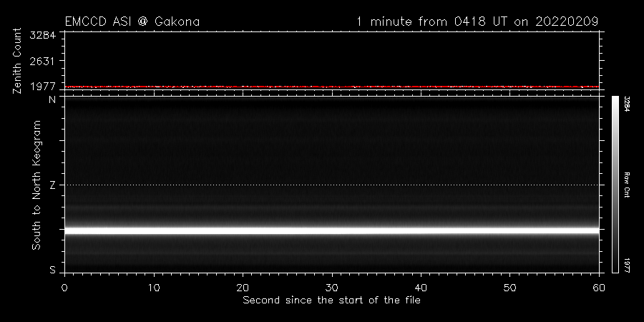Click the 'N' north marker on keogram axis
The height and width of the screenshot is (322, 644).
pos(52,99)
